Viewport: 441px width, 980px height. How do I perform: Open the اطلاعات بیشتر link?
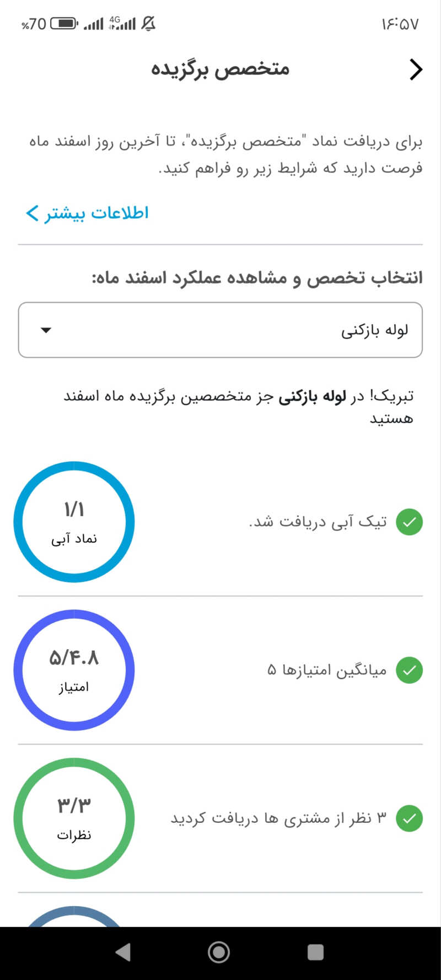96,213
